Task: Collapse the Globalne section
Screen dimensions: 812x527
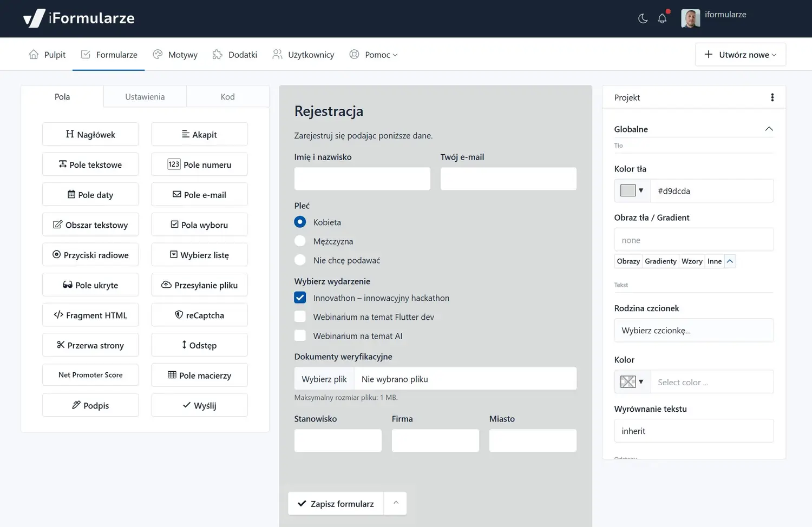Action: point(769,129)
